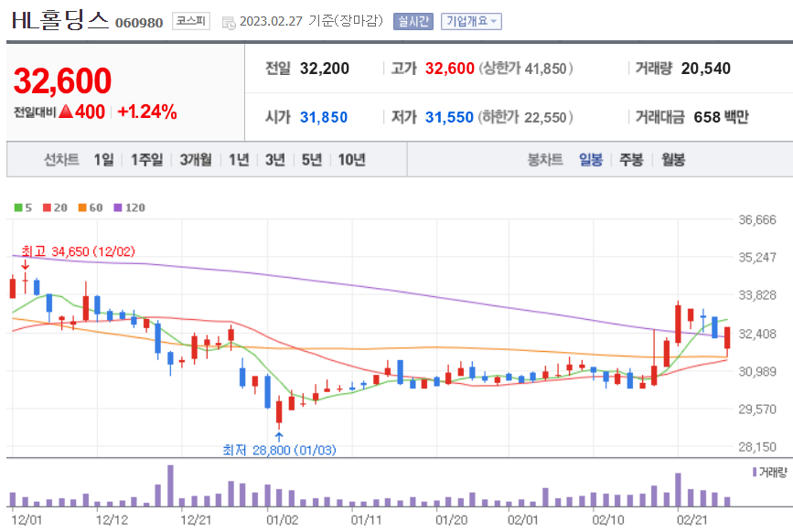Click the 시가 value 31,850
The width and height of the screenshot is (793, 532).
(x=324, y=117)
